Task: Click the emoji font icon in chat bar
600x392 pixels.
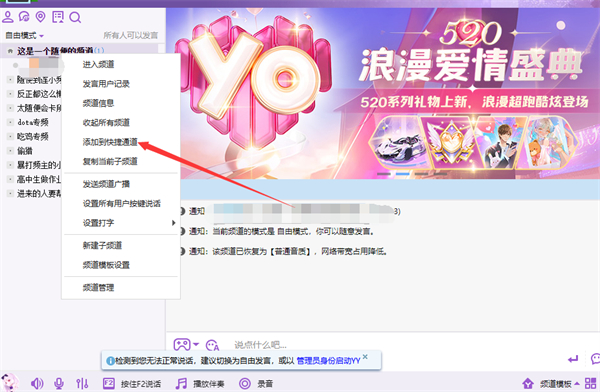Action: (x=212, y=345)
